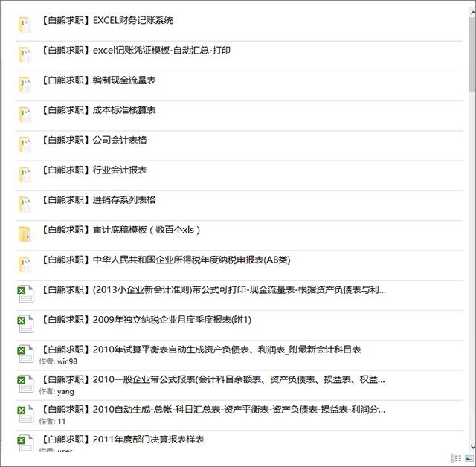The height and width of the screenshot is (467, 476).
Task: Select the folder icon for 编制现金流量表
Action: pos(25,85)
